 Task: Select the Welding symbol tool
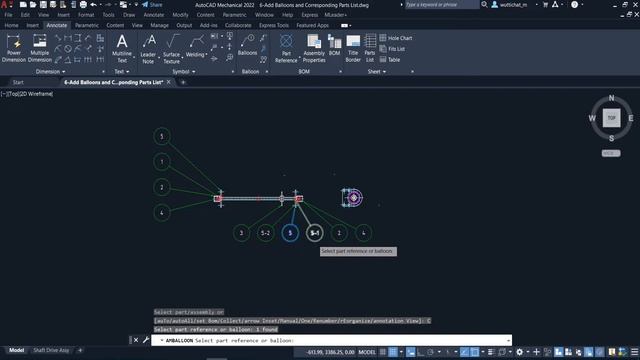point(195,46)
